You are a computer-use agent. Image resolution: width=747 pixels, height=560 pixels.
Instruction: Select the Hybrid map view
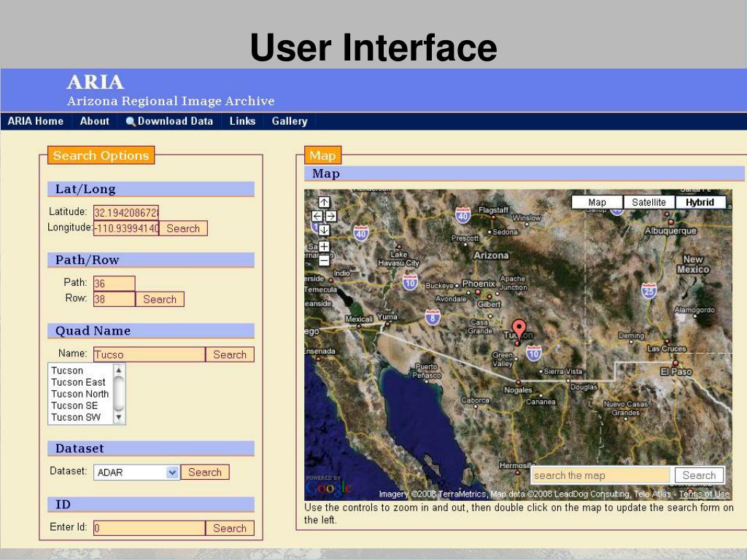(700, 203)
